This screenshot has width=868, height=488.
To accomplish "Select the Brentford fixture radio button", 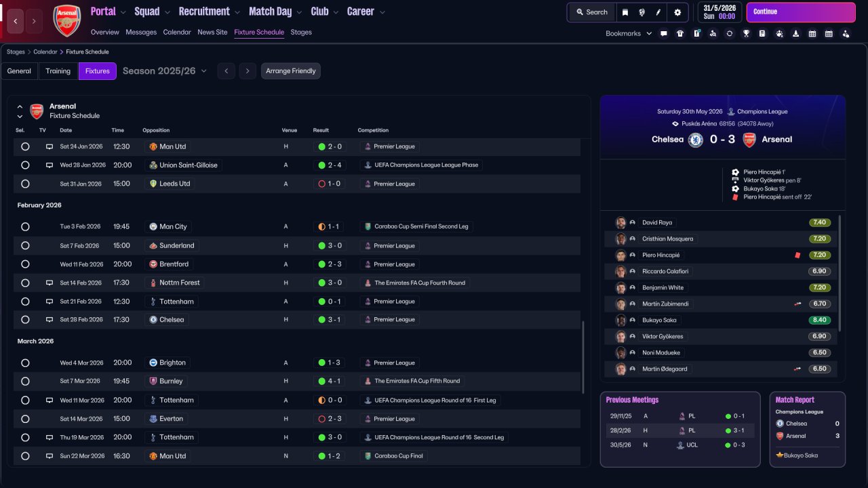I will (25, 264).
